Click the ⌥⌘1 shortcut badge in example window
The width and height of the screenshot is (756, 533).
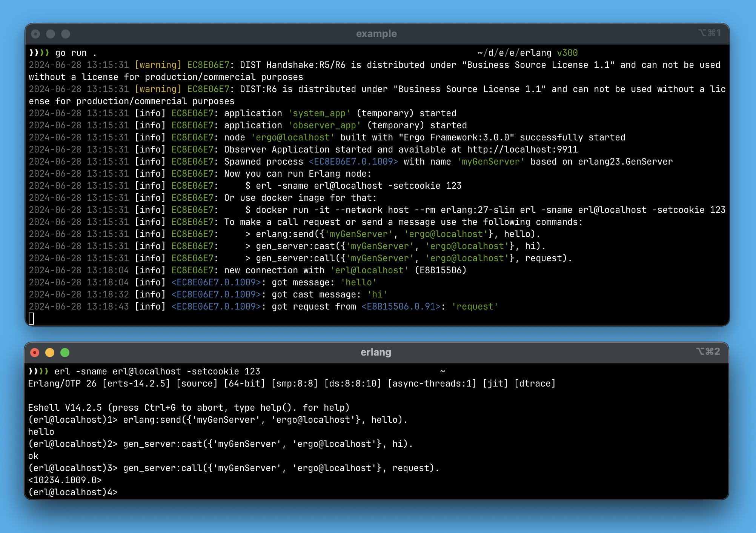coord(709,33)
